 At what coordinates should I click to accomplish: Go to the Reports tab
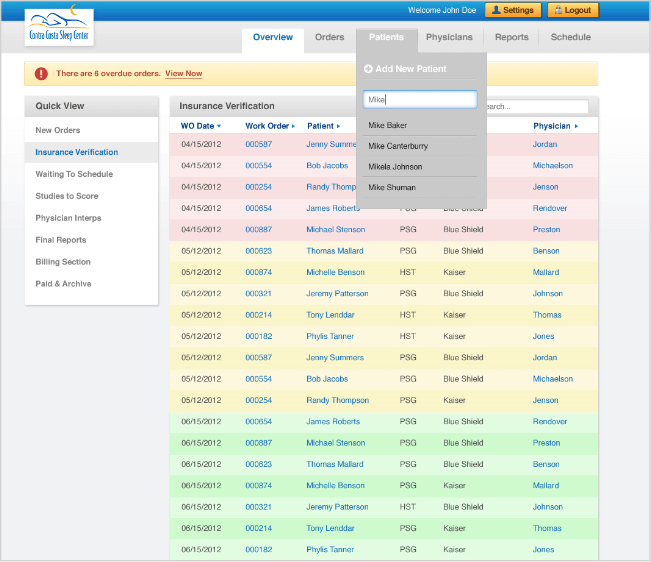[511, 37]
